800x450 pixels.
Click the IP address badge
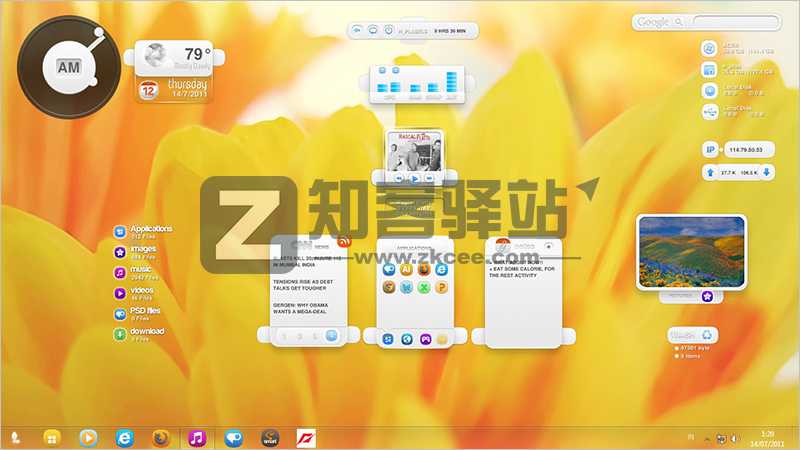tap(710, 149)
